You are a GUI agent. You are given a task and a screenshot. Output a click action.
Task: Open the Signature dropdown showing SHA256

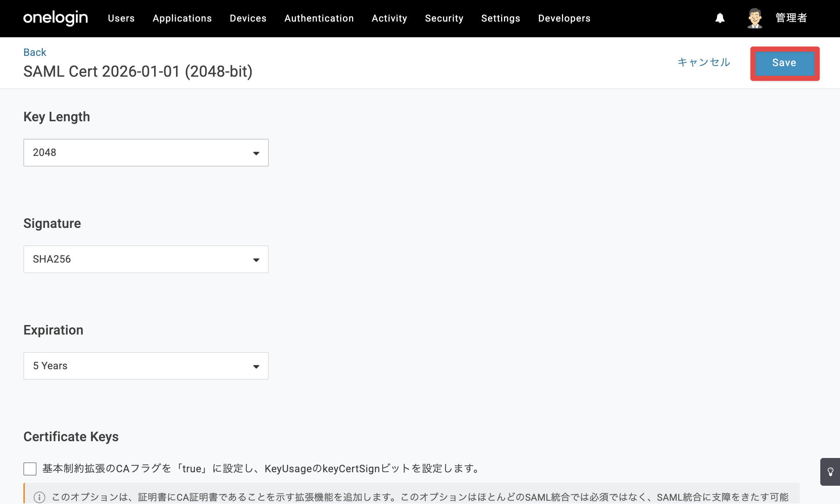tap(146, 259)
